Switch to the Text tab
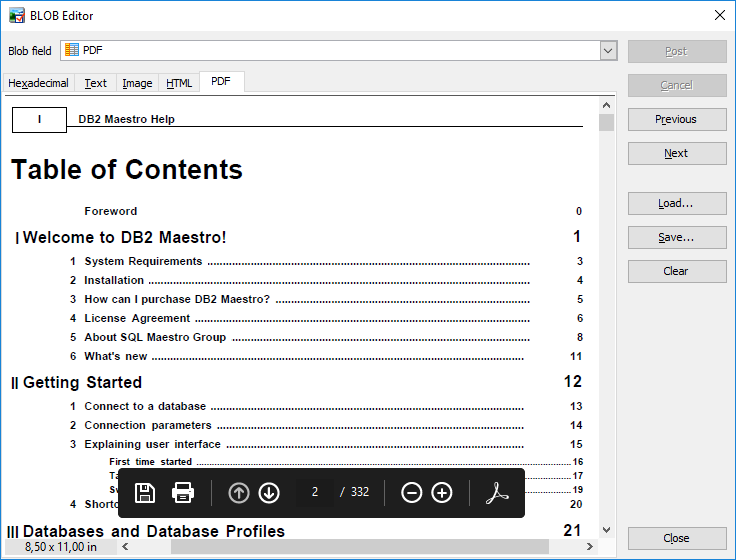The image size is (736, 560). 96,84
